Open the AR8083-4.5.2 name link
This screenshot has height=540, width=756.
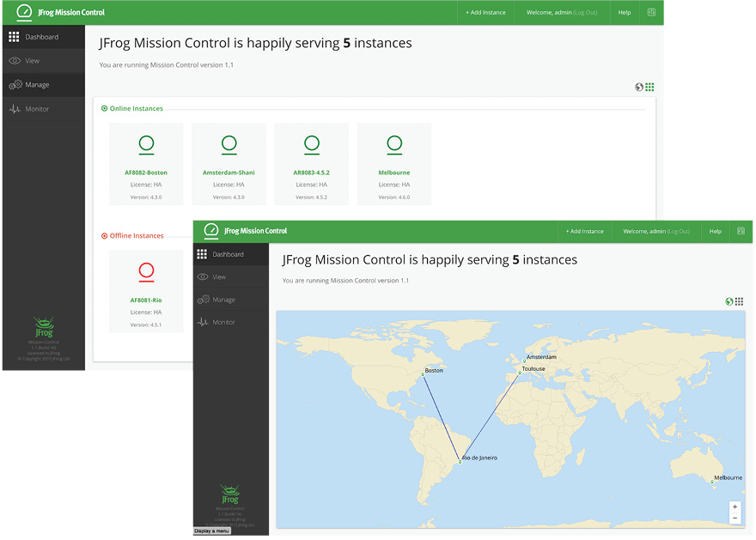click(312, 173)
